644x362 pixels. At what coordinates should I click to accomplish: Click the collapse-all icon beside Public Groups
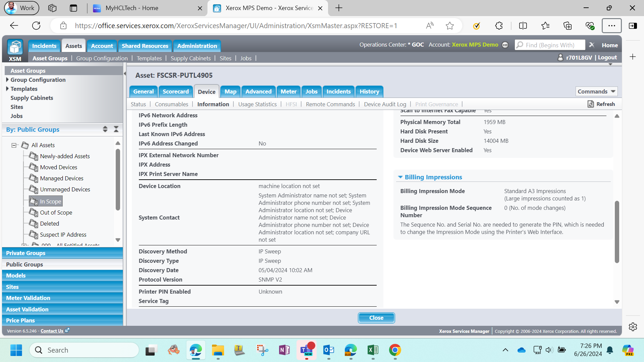pyautogui.click(x=116, y=129)
